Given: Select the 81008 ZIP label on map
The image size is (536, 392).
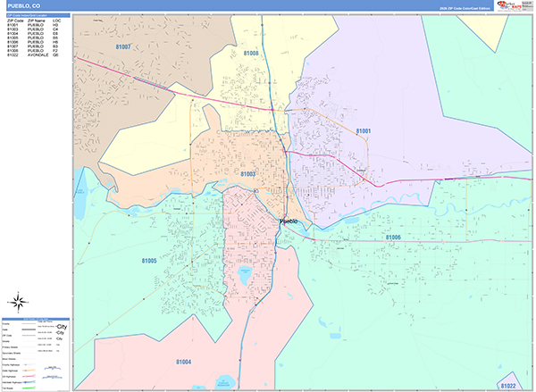Looking at the screenshot, I should click(x=250, y=54).
